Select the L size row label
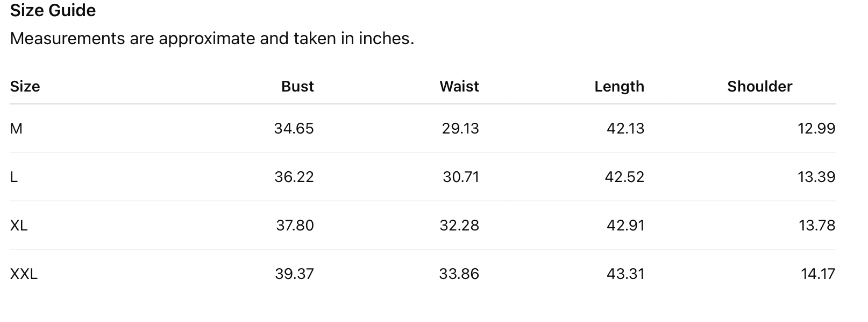 14,177
